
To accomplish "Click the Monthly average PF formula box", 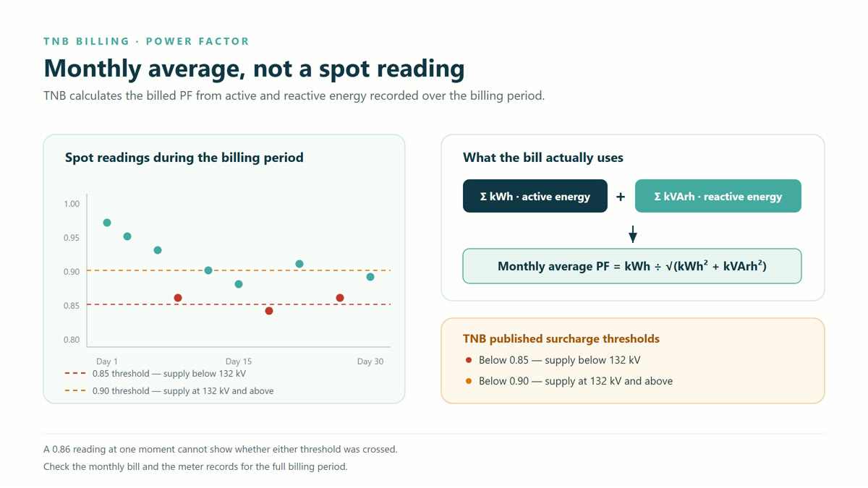I will click(632, 266).
